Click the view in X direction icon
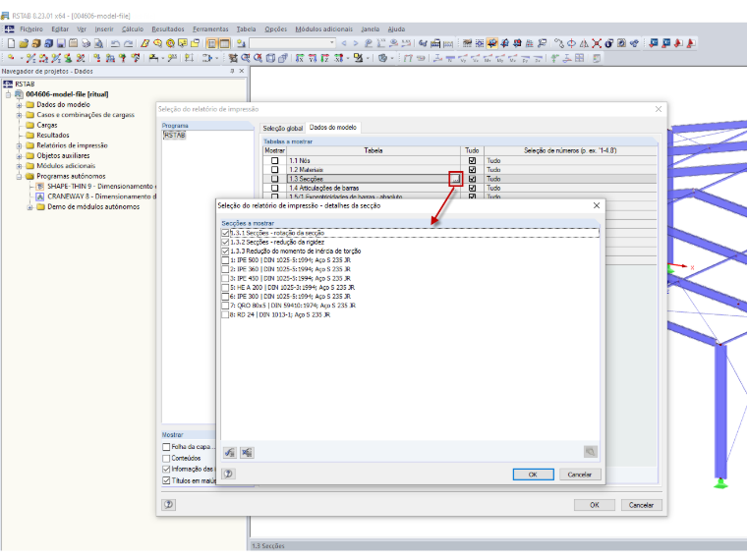This screenshot has width=747, height=560. coord(299,58)
